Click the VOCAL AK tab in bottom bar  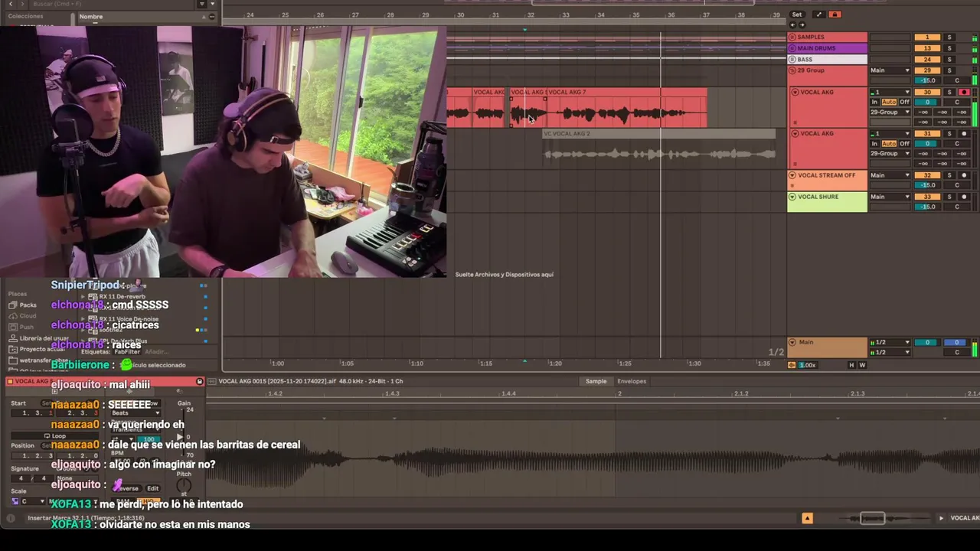[x=965, y=518]
